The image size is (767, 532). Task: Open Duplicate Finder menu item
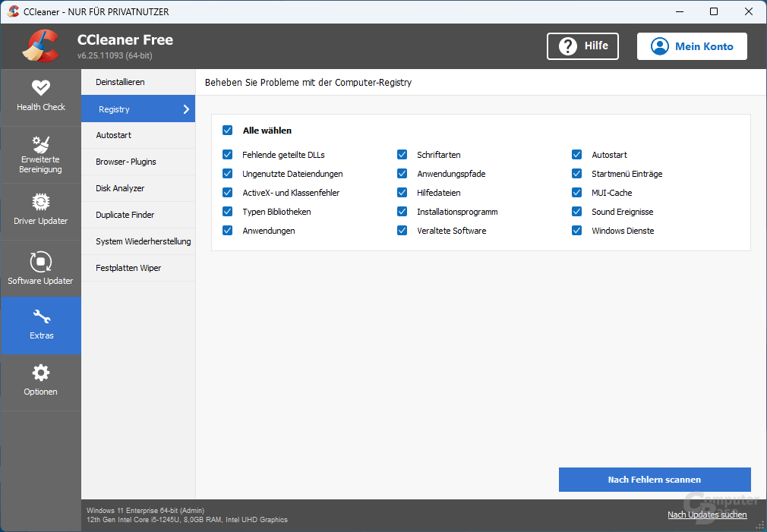click(138, 215)
